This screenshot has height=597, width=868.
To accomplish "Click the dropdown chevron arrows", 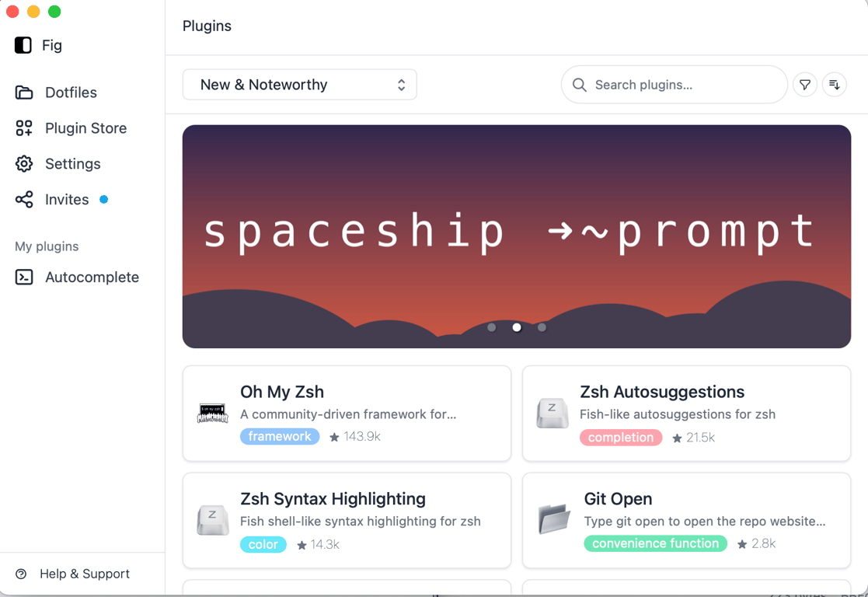I will point(401,85).
